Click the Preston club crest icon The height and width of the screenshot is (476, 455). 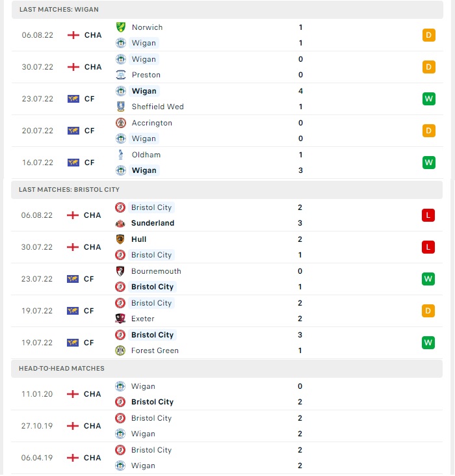(x=121, y=75)
